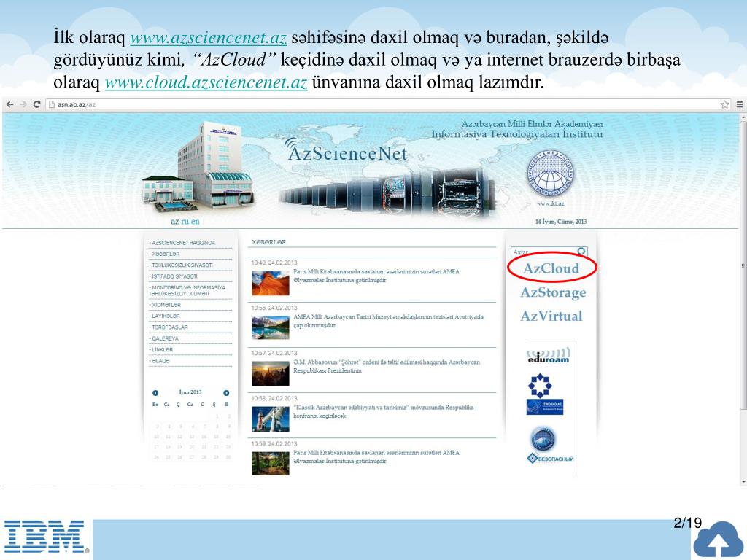The image size is (747, 560).
Task: Click the browser back arrow
Action: (x=10, y=104)
